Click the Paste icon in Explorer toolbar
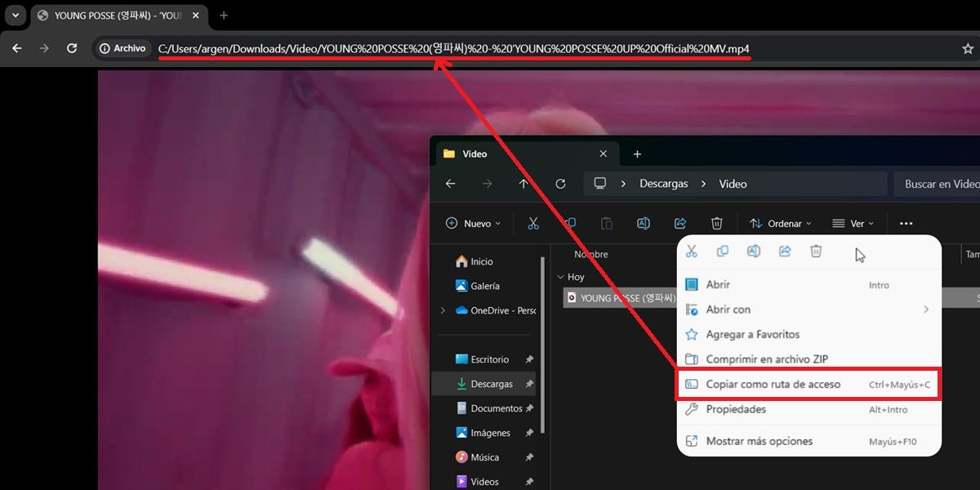980x490 pixels. point(607,223)
